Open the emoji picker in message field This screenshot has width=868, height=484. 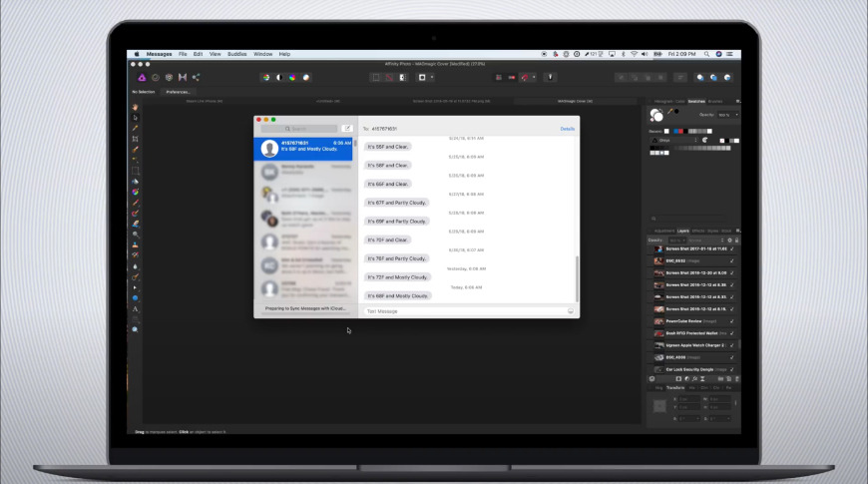click(x=570, y=311)
